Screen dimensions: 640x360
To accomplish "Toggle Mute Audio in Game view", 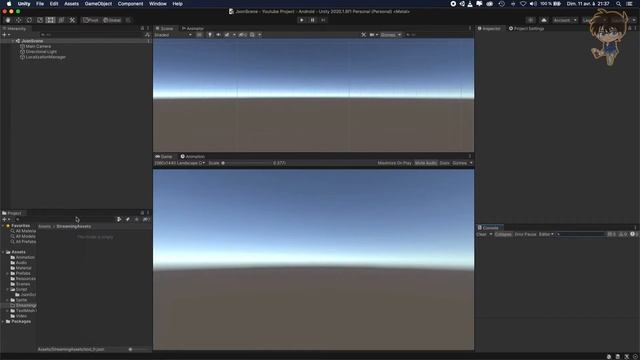I will (426, 163).
